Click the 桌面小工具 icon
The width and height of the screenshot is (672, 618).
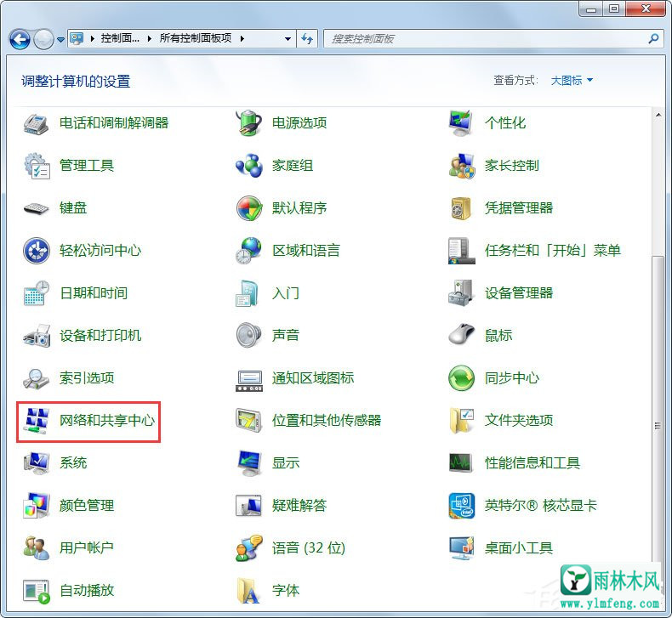click(x=461, y=547)
